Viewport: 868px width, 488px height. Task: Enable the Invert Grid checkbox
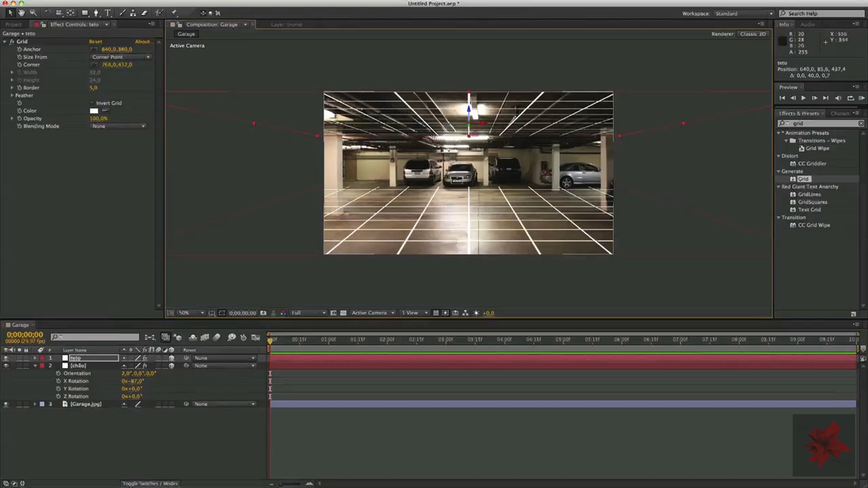(92, 103)
